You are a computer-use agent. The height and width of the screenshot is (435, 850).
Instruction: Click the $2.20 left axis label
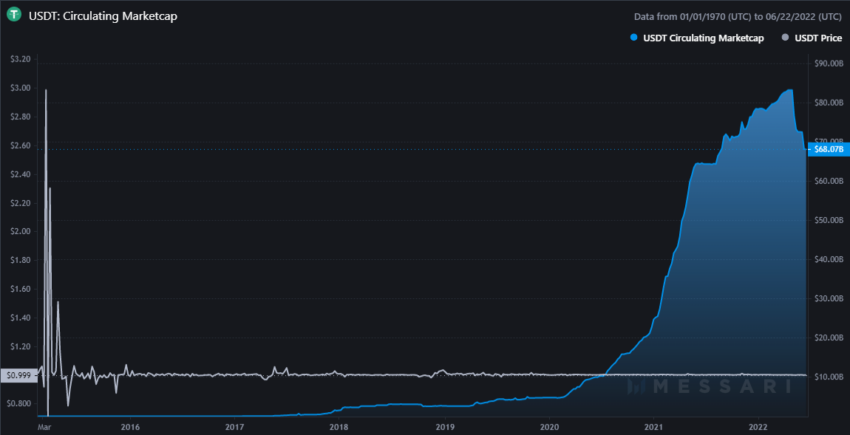pos(20,203)
